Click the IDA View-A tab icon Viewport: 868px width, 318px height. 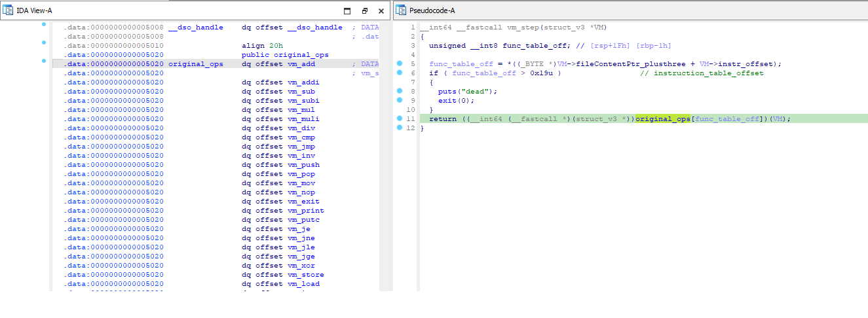[x=9, y=10]
